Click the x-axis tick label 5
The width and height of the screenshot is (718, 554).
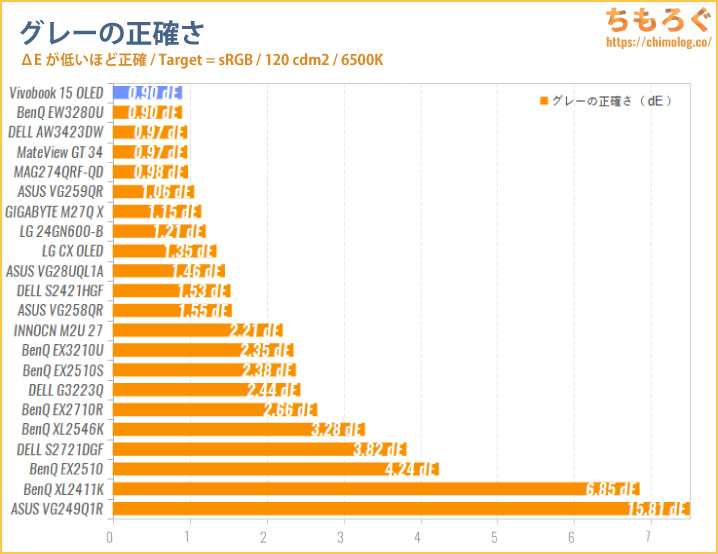pyautogui.click(x=495, y=537)
